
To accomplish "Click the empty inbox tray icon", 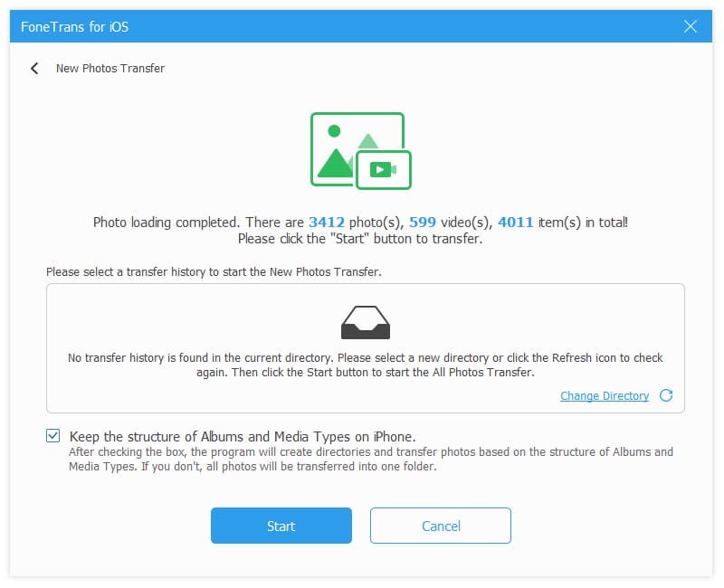I will [366, 323].
